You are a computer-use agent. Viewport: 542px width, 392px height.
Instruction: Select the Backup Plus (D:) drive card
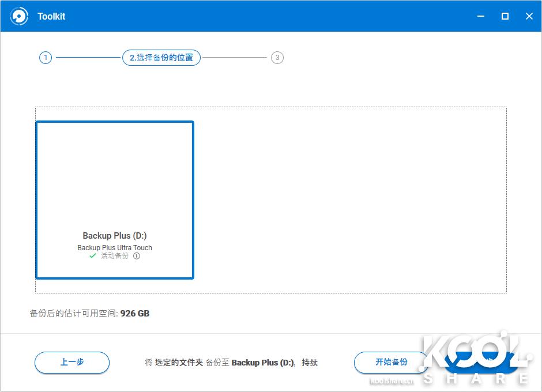[x=114, y=199]
